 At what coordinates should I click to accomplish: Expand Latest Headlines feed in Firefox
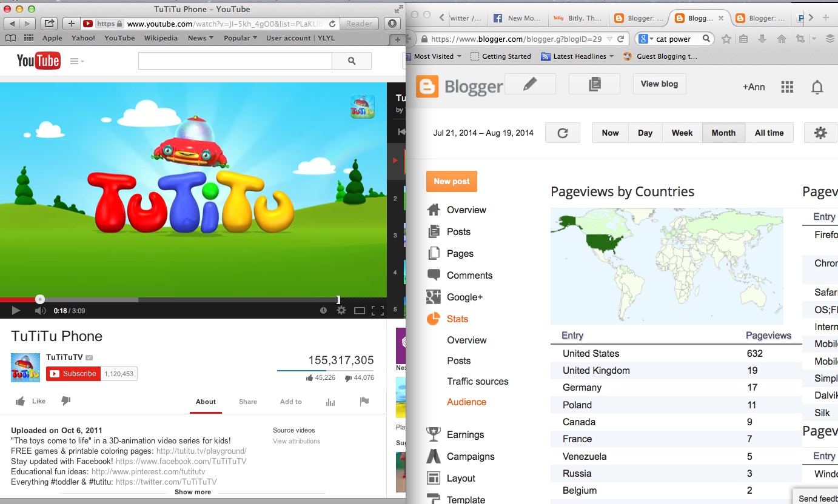pos(577,56)
